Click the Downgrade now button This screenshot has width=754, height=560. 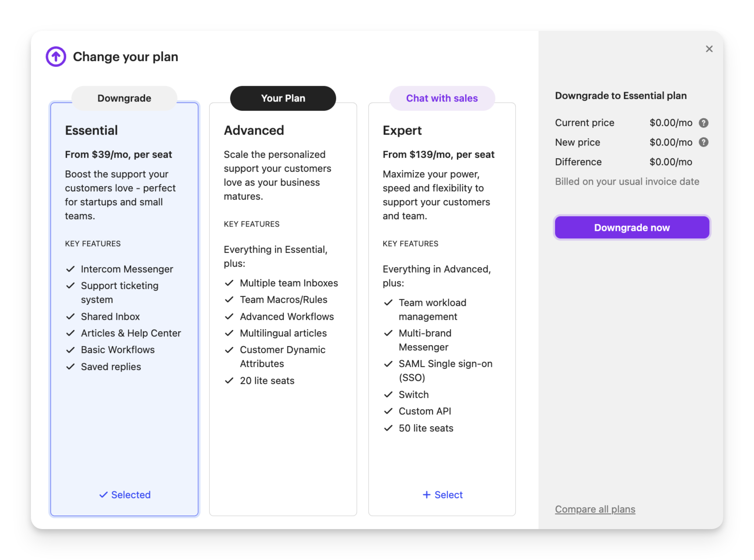coord(632,227)
